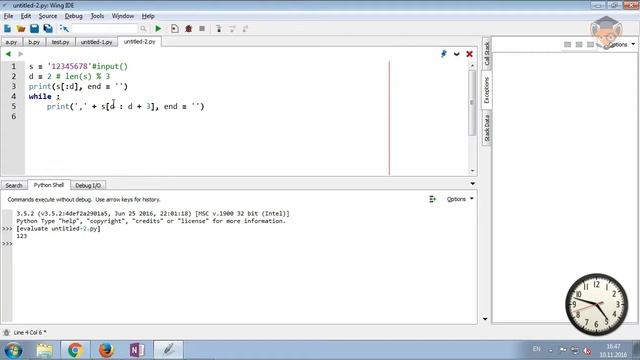The image size is (640, 360).
Task: Open the File menu
Action: 8,16
